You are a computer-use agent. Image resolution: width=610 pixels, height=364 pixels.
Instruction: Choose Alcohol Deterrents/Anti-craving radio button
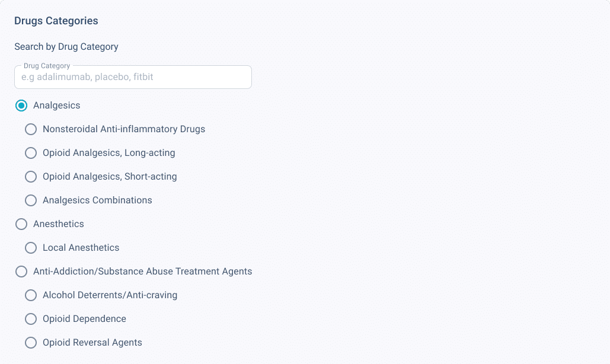[x=31, y=295]
